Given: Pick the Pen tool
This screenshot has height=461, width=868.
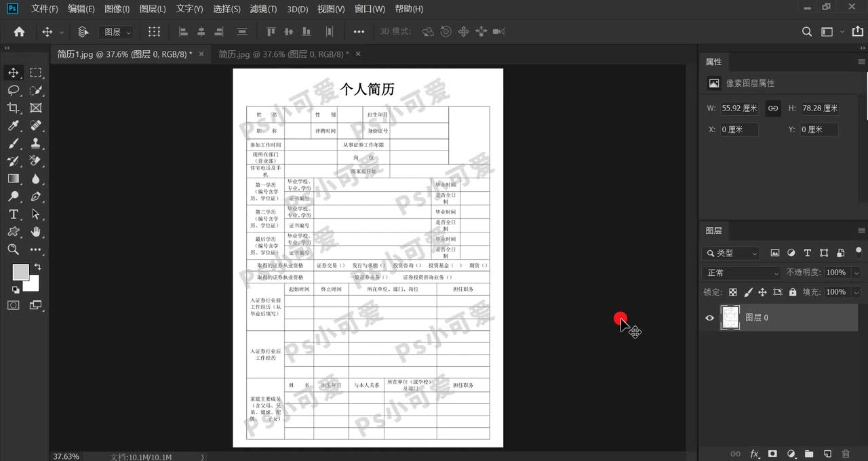Looking at the screenshot, I should coord(36,196).
